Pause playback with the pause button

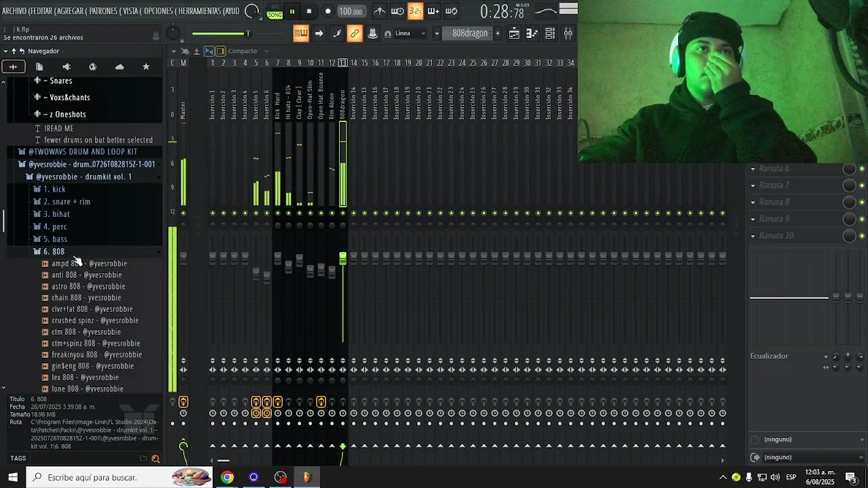pos(292,12)
